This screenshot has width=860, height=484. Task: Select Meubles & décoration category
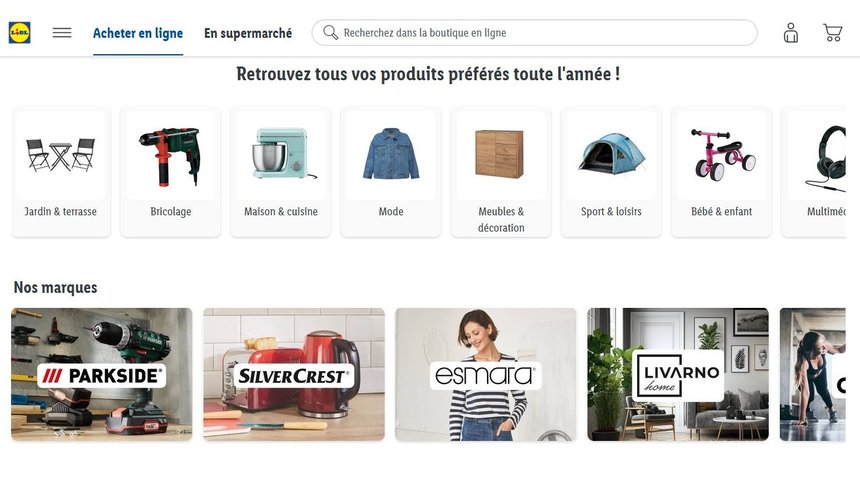click(501, 172)
